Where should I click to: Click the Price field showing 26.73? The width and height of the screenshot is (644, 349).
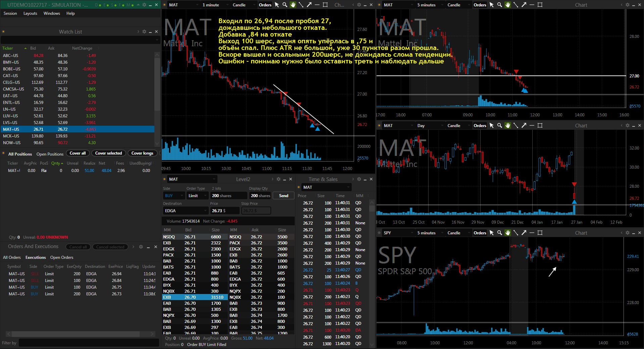pos(225,211)
